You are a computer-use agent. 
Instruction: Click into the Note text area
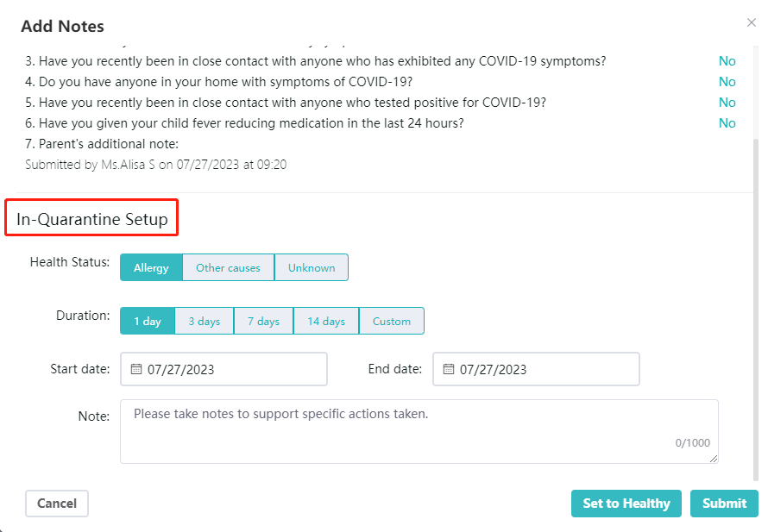tap(419, 431)
